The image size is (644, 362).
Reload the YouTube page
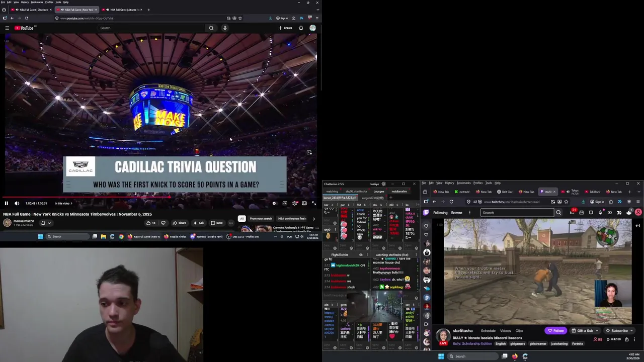pos(27,18)
